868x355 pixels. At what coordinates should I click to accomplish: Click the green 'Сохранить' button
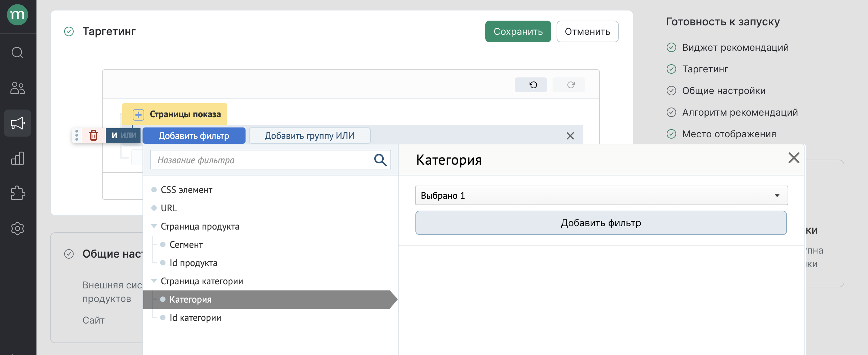(x=518, y=31)
